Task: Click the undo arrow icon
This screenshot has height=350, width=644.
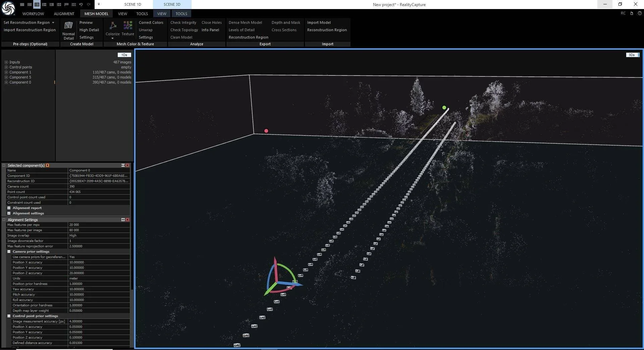Action: pyautogui.click(x=81, y=4)
